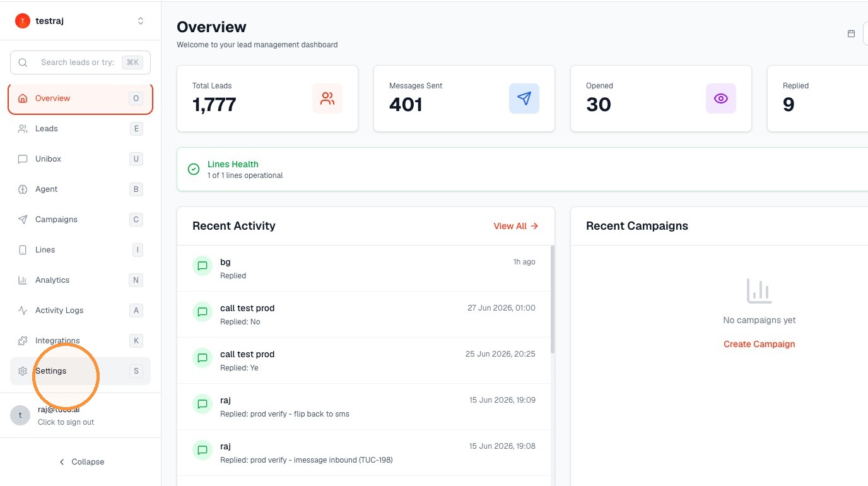Click the Total Leads people icon
868x486 pixels.
pyautogui.click(x=327, y=98)
